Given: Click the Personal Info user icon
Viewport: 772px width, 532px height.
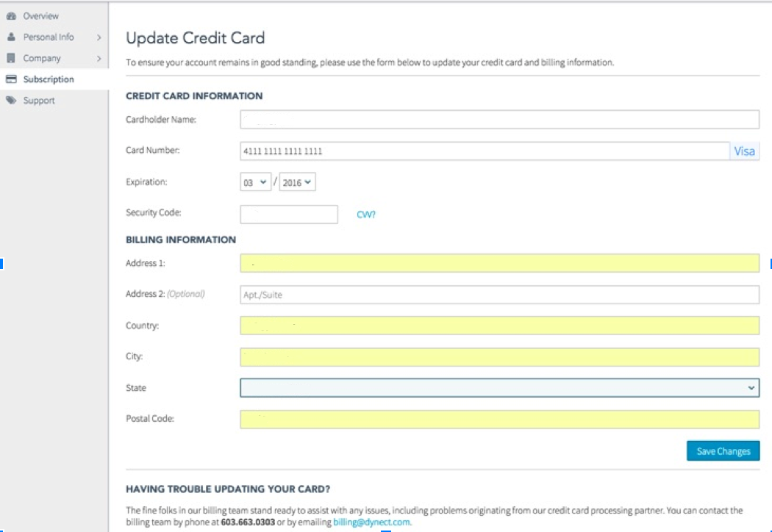Looking at the screenshot, I should 11,37.
